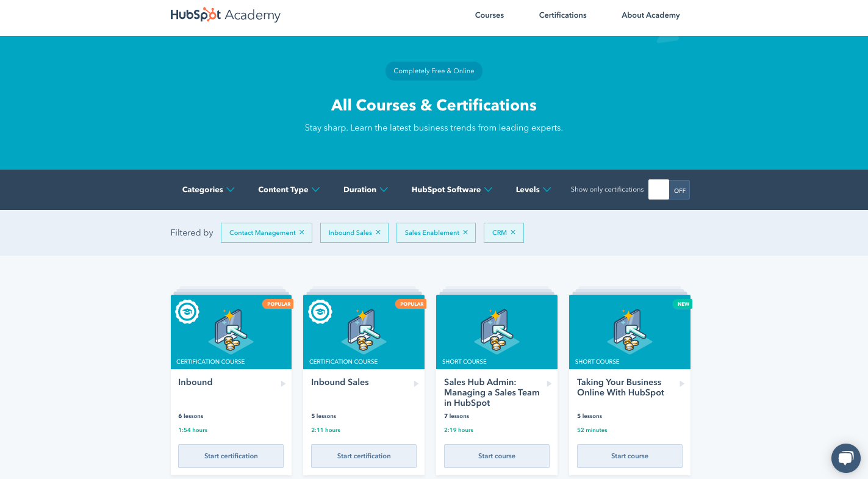The image size is (868, 479).
Task: Click the POPULAR badge on Inbound card
Action: [x=278, y=304]
